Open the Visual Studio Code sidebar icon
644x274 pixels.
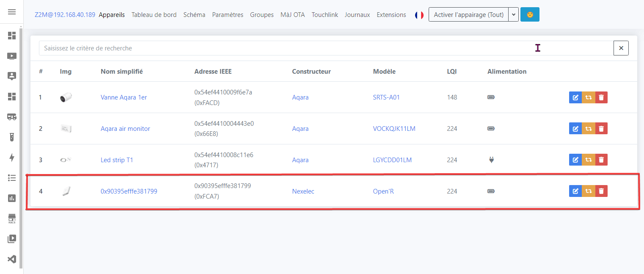click(x=12, y=259)
